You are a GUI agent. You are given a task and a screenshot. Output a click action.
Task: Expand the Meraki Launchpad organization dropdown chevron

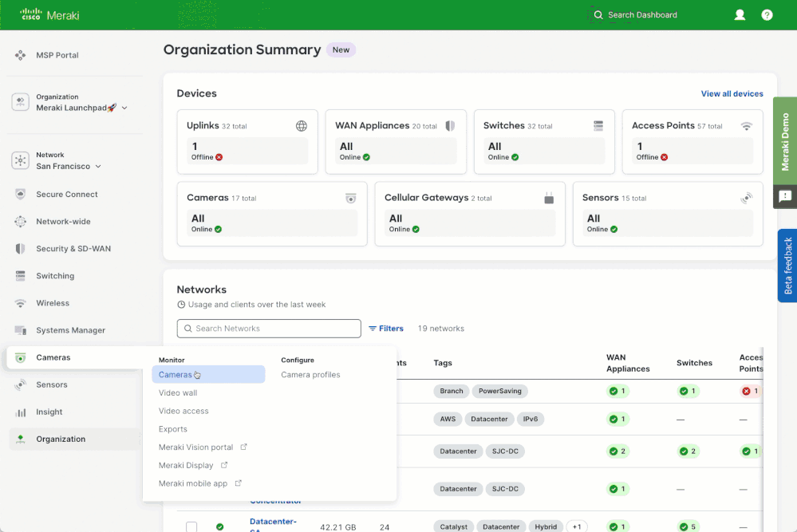coord(124,108)
